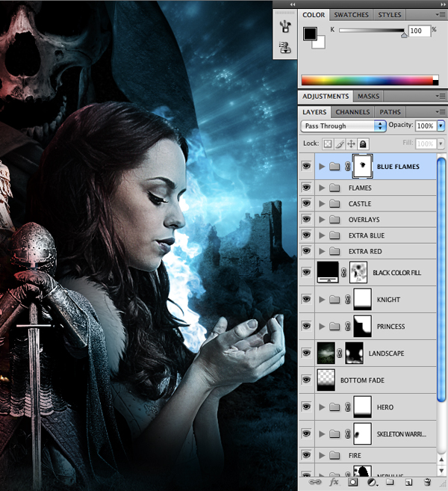Open the Opacity slider dropdown arrow
Viewport: 448px width, 491px height.
pyautogui.click(x=441, y=126)
